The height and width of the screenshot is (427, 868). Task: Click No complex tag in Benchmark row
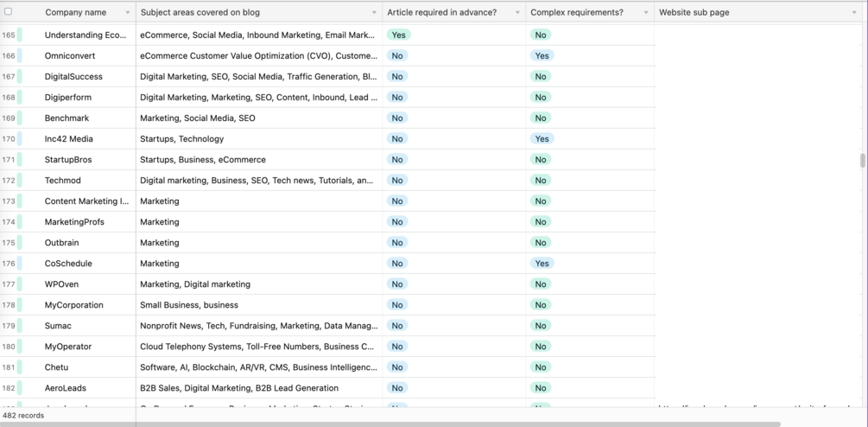click(x=541, y=118)
